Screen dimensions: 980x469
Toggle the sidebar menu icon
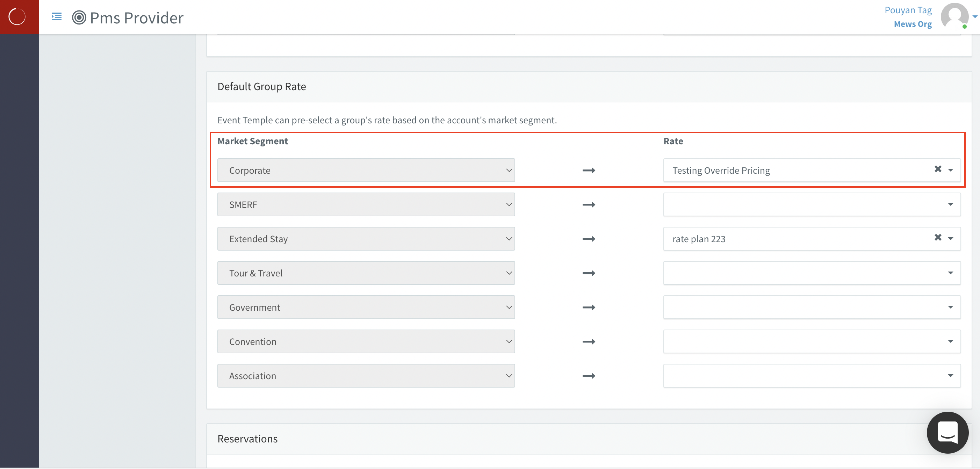[57, 17]
